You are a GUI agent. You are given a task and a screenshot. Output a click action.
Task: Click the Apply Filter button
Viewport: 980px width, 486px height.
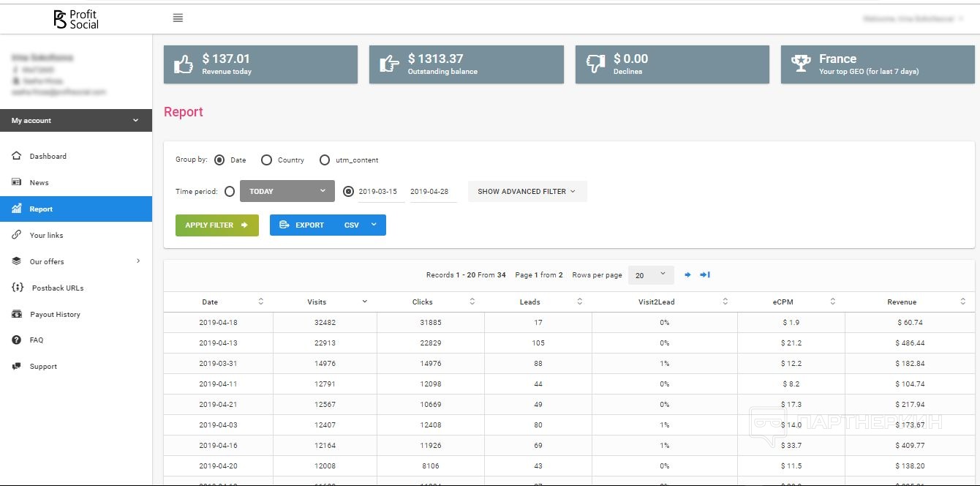pos(216,225)
